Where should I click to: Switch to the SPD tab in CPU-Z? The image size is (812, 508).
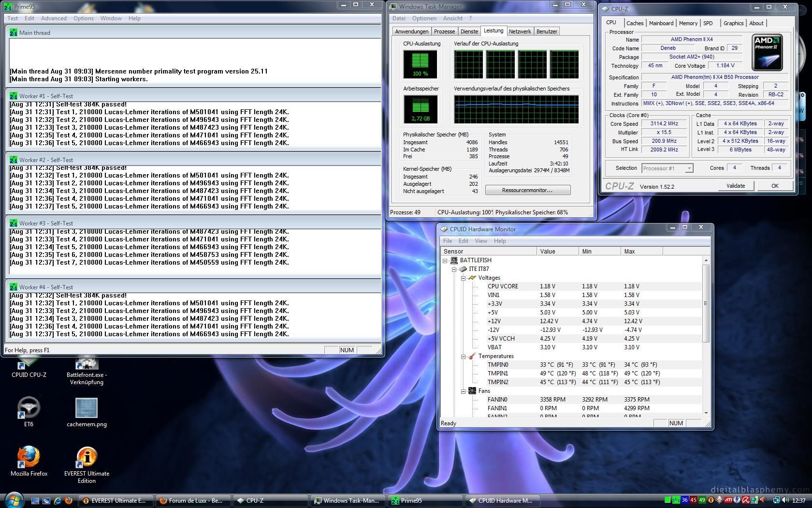pyautogui.click(x=708, y=23)
